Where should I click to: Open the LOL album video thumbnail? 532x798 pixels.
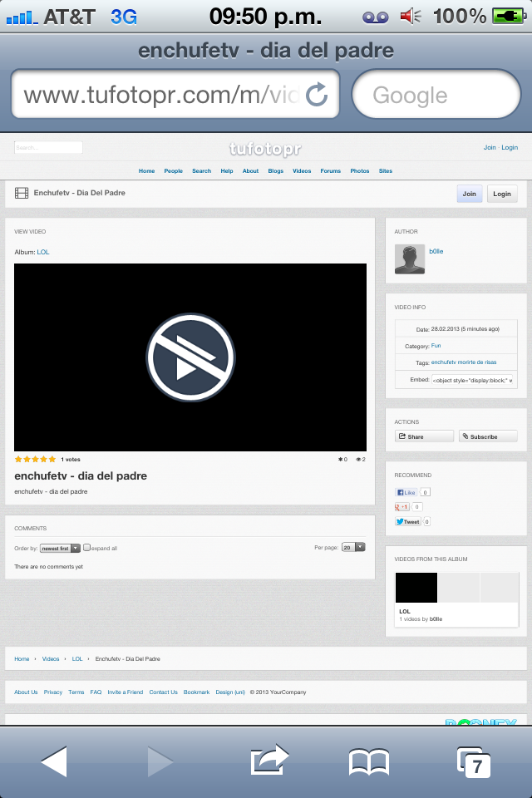[416, 588]
